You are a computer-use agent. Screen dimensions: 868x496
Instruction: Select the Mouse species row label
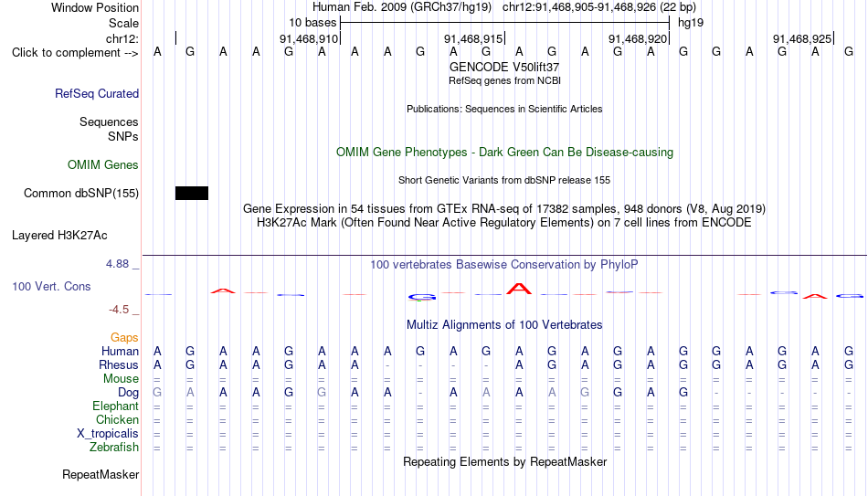pyautogui.click(x=122, y=379)
